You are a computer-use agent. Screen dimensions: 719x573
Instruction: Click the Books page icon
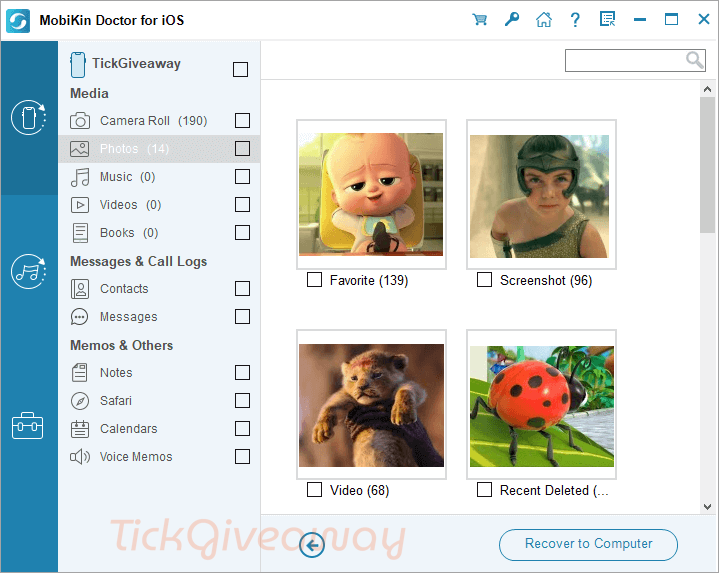pyautogui.click(x=80, y=233)
